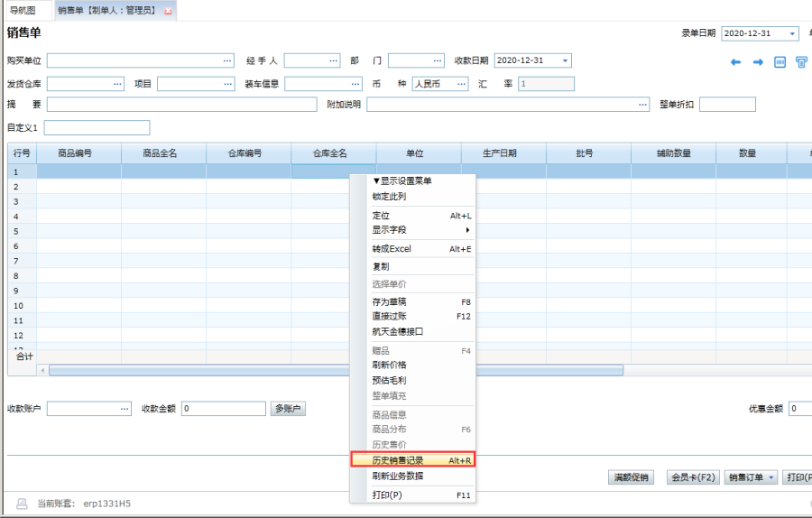
Task: Open the 录单日期 date dropdown
Action: (793, 33)
